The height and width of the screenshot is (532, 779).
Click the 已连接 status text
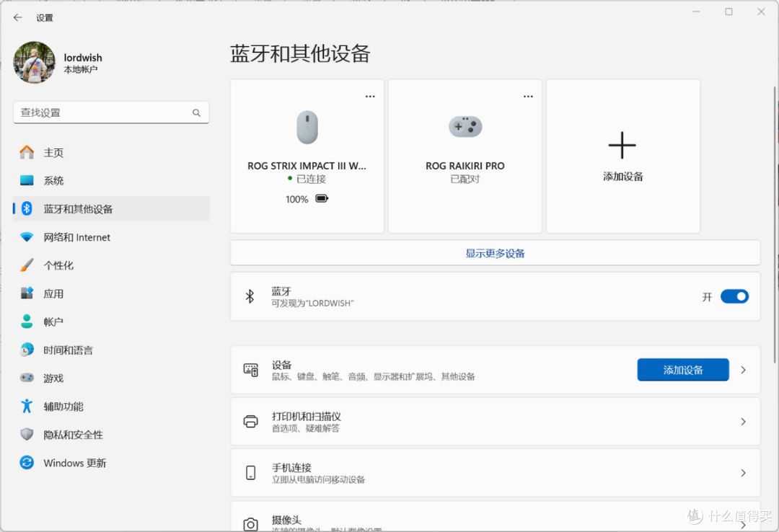[311, 179]
